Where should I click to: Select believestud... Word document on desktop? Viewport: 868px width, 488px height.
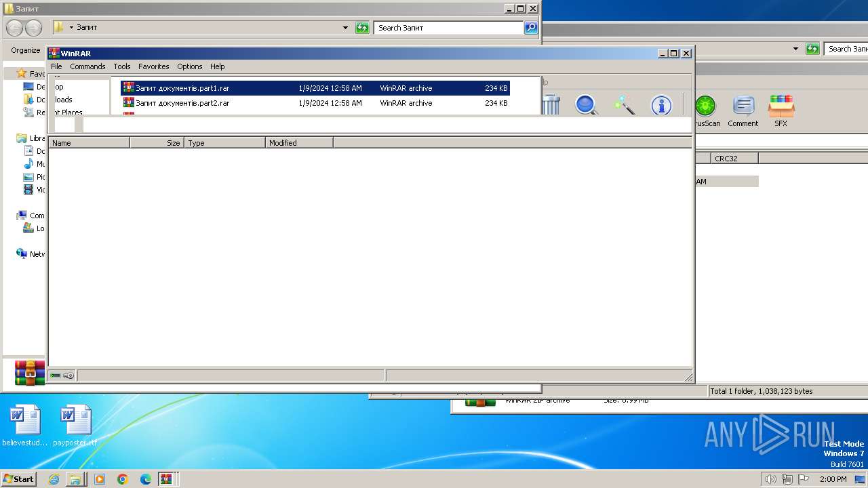(25, 426)
